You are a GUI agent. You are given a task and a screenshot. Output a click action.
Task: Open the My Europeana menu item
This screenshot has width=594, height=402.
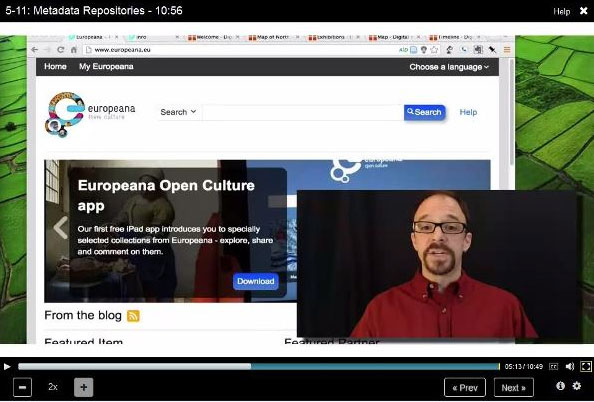pyautogui.click(x=106, y=67)
